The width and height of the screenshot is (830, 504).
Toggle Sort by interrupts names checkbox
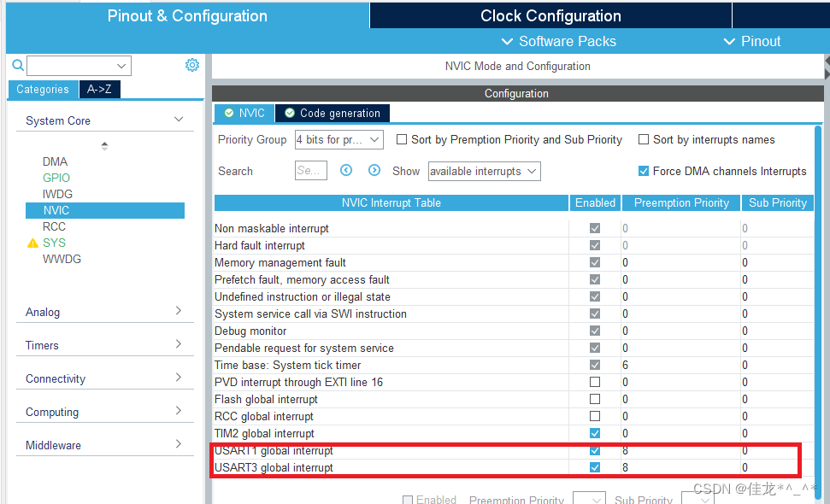pos(644,139)
